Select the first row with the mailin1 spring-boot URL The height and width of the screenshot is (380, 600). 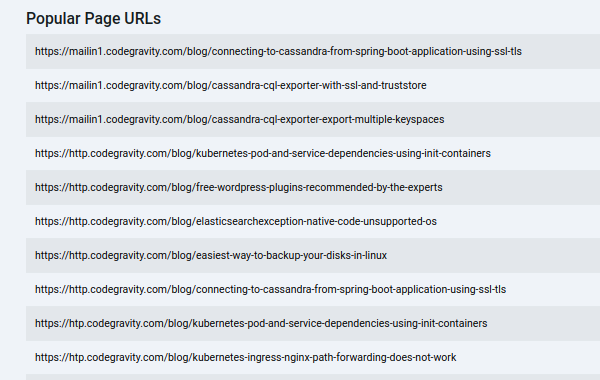tap(313, 51)
